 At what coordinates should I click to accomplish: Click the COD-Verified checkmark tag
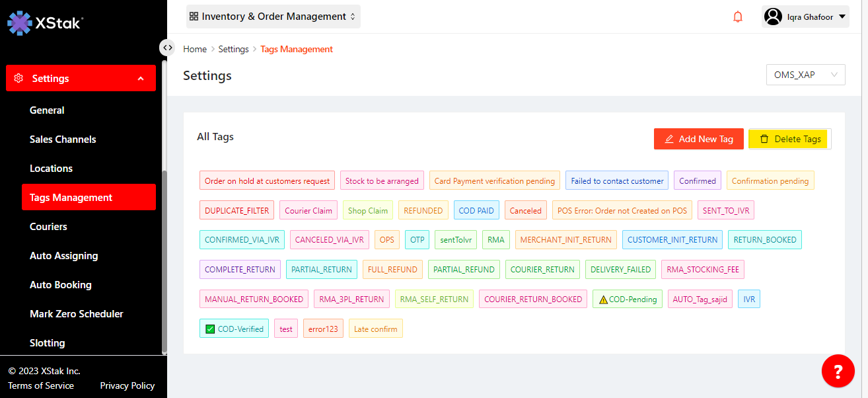pyautogui.click(x=234, y=329)
